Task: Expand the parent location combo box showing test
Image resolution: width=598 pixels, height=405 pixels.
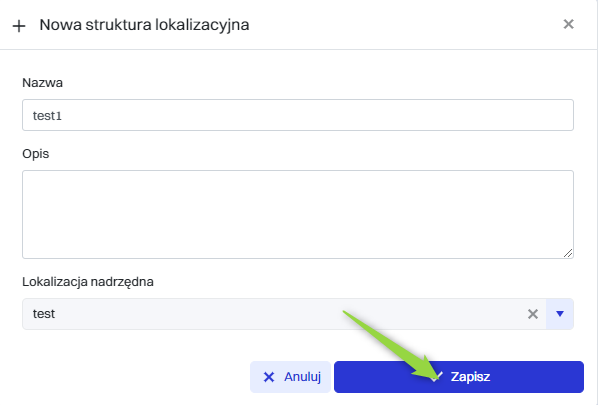Action: coord(298,314)
